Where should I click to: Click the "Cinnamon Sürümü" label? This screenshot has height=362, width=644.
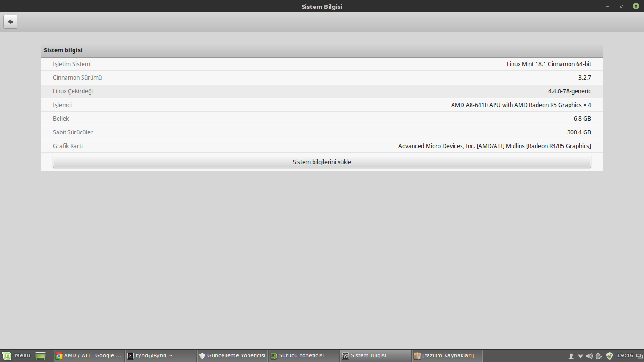pos(77,78)
